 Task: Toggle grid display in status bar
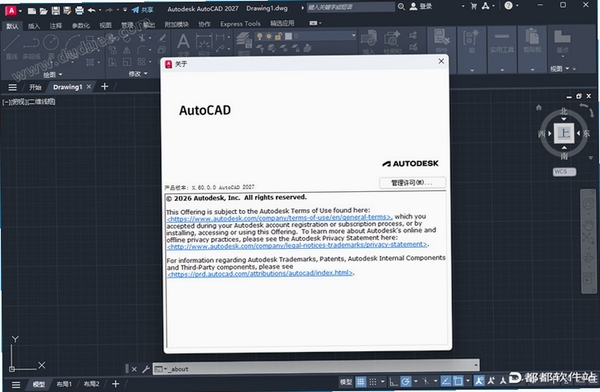(360, 382)
